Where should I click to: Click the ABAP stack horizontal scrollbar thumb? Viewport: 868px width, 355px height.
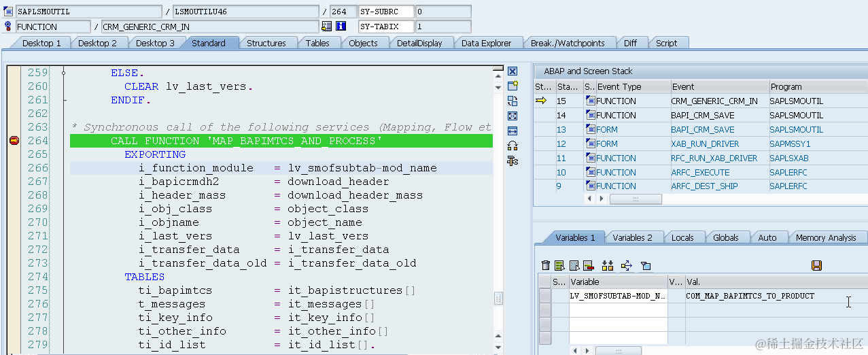(x=636, y=199)
